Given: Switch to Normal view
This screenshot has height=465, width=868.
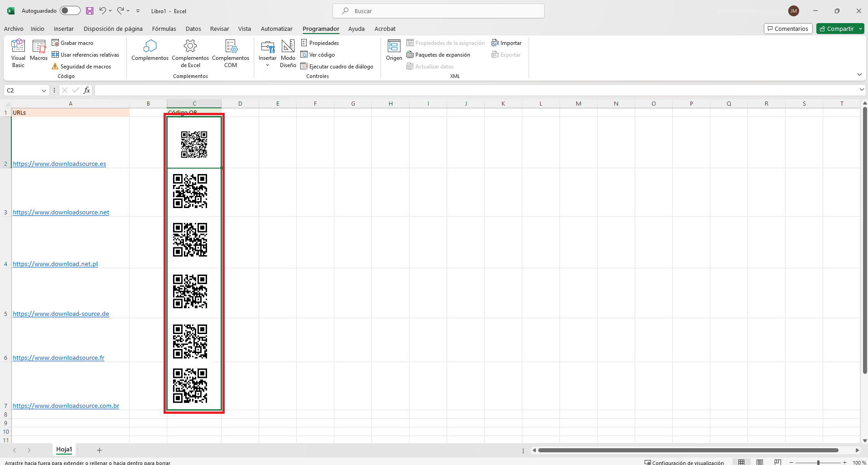Looking at the screenshot, I should click(741, 462).
